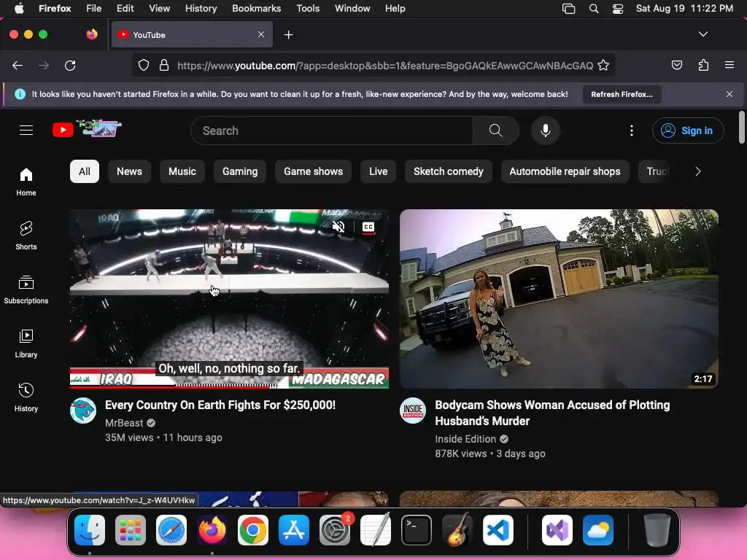747x560 pixels.
Task: Open the Tools menu
Action: (308, 8)
